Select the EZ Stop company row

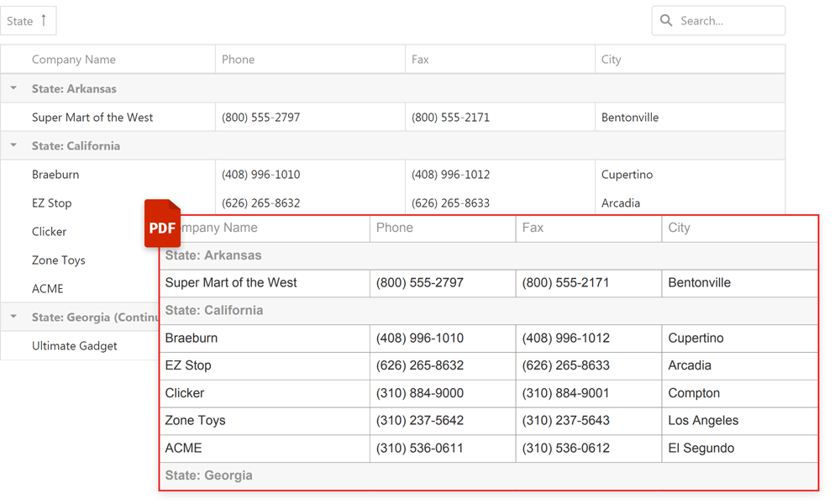point(53,202)
